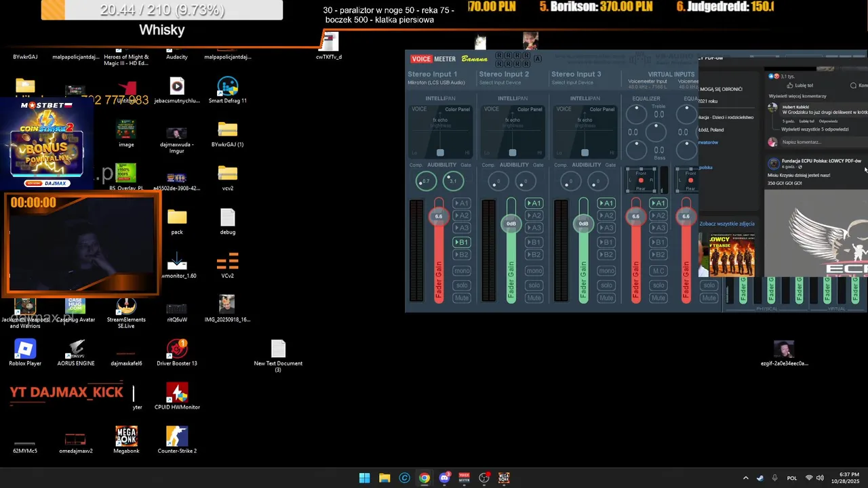Viewport: 868px width, 488px height.
Task: Click Napisz komentarz comment field
Action: 822,142
